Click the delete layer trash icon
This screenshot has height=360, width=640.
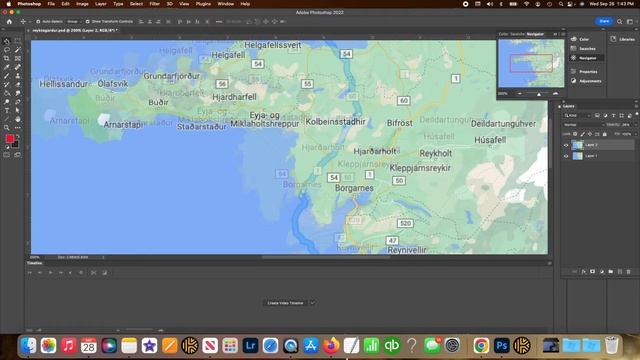[629, 271]
